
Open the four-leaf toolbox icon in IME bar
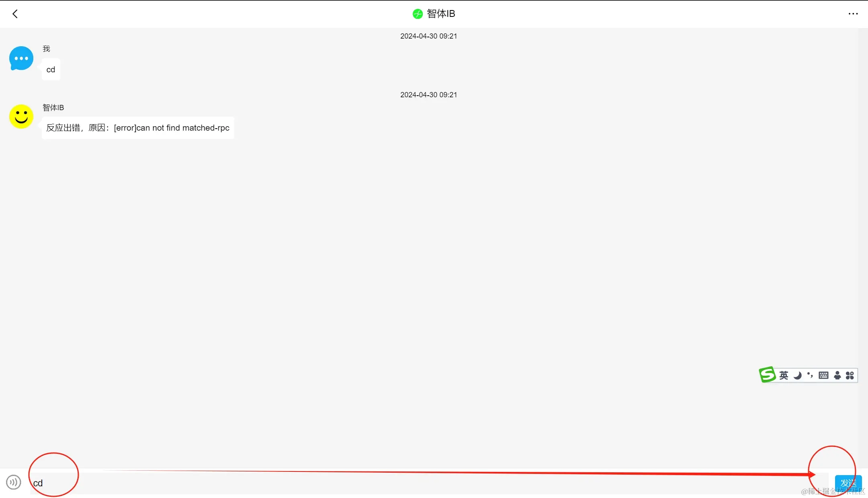pos(850,375)
